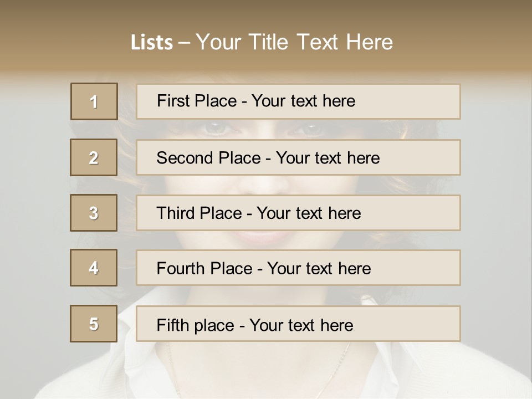Click 'Your Title Text Here' heading portion
532x399 pixels.
tap(294, 42)
